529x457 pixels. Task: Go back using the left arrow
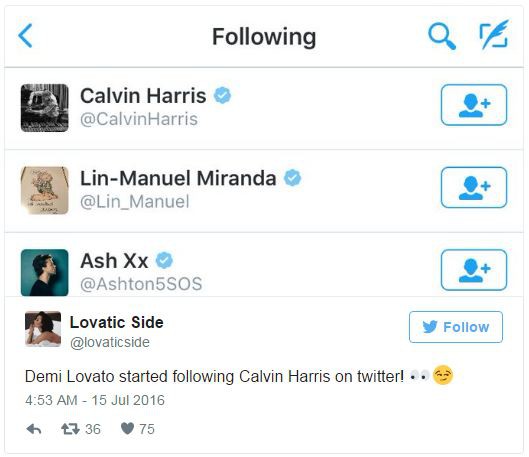pos(26,35)
